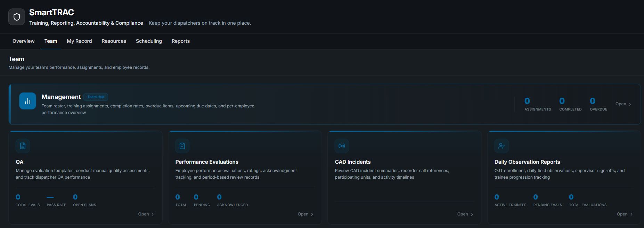Click the Daily Observation Reports title
Image resolution: width=644 pixels, height=228 pixels.
[527, 162]
